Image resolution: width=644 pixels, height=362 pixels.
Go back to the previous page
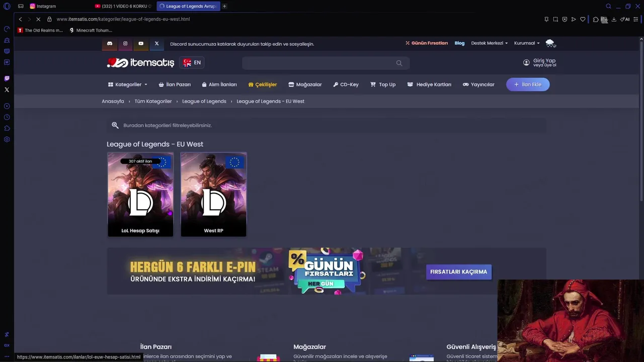tap(20, 19)
